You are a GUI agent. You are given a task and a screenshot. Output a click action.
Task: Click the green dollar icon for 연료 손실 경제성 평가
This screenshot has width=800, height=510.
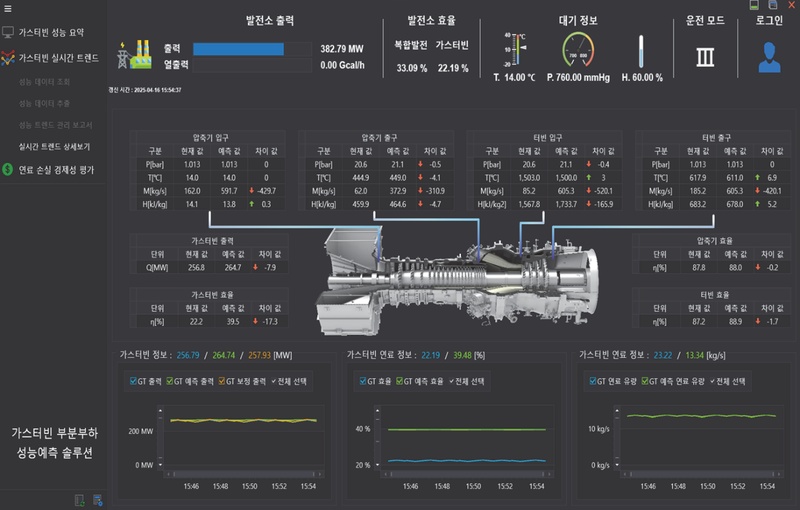point(8,169)
